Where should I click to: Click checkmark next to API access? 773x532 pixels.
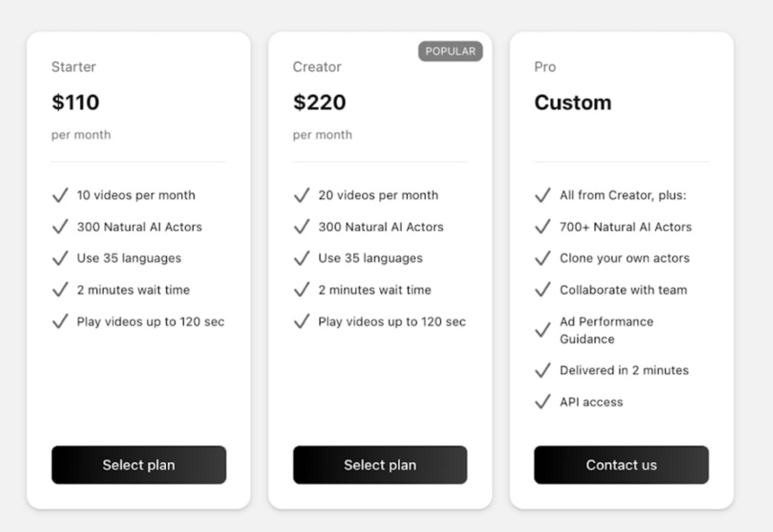(x=543, y=402)
